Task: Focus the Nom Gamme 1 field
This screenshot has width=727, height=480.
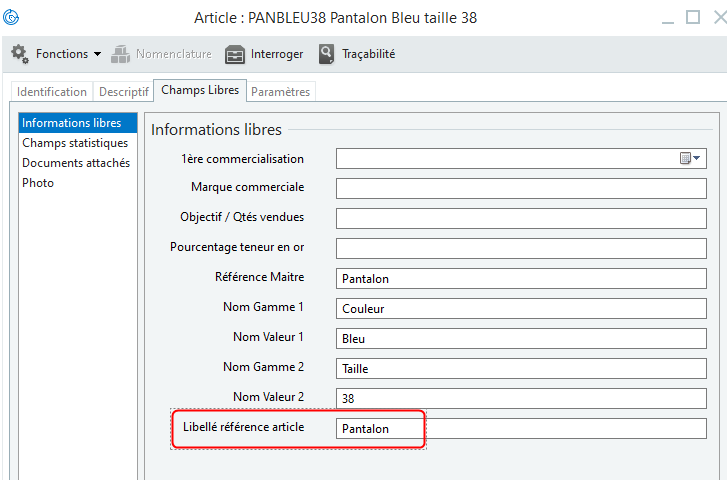Action: 520,309
